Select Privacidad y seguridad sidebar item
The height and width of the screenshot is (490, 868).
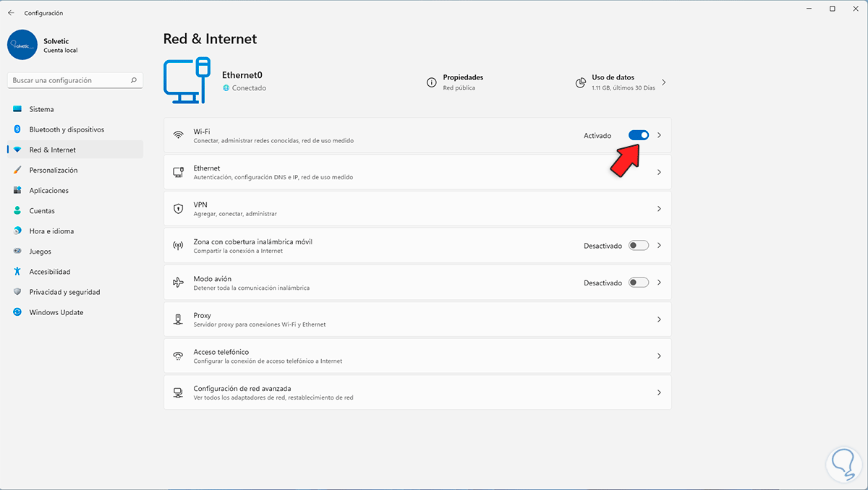pyautogui.click(x=64, y=292)
